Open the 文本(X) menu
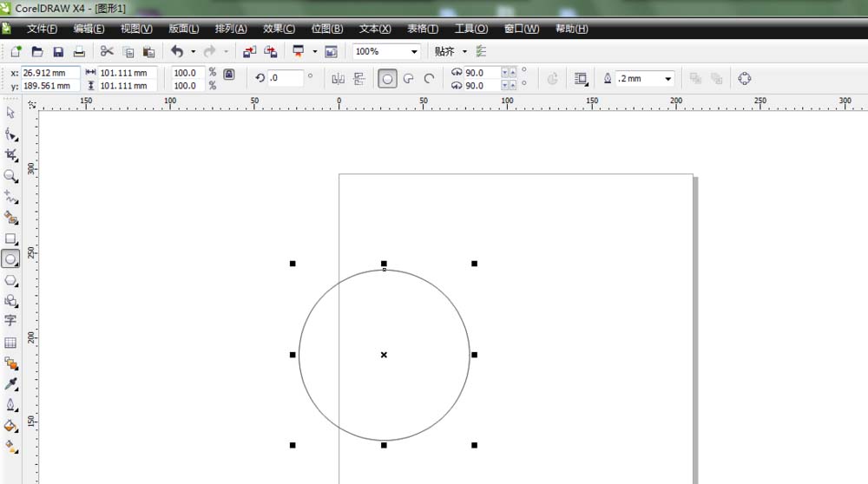868x484 pixels. tap(375, 29)
